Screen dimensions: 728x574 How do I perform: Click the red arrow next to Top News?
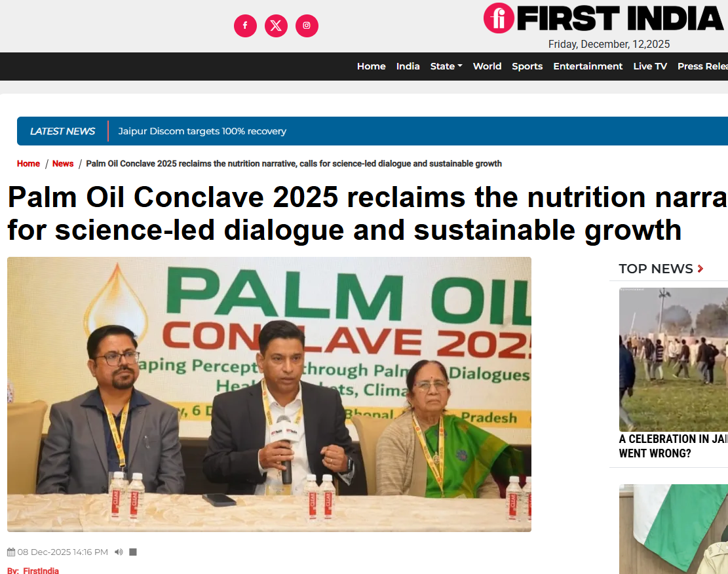pyautogui.click(x=700, y=269)
